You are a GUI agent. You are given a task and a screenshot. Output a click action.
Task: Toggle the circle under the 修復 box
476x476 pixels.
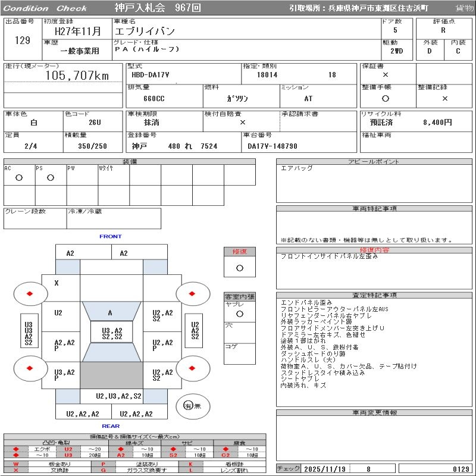tap(239, 268)
